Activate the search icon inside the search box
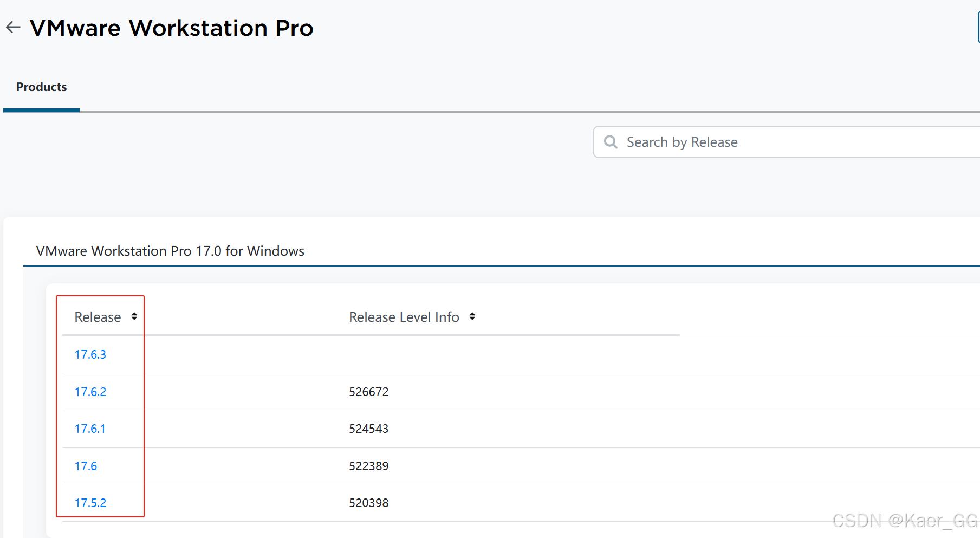 [x=611, y=142]
